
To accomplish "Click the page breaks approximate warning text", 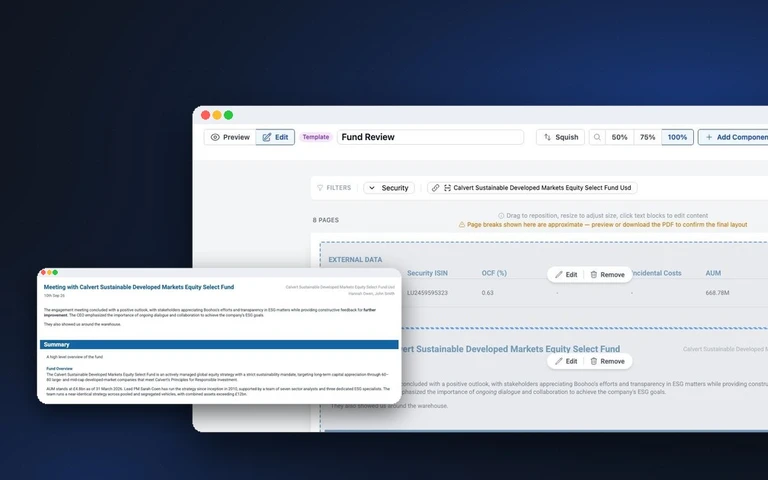I will tap(603, 224).
